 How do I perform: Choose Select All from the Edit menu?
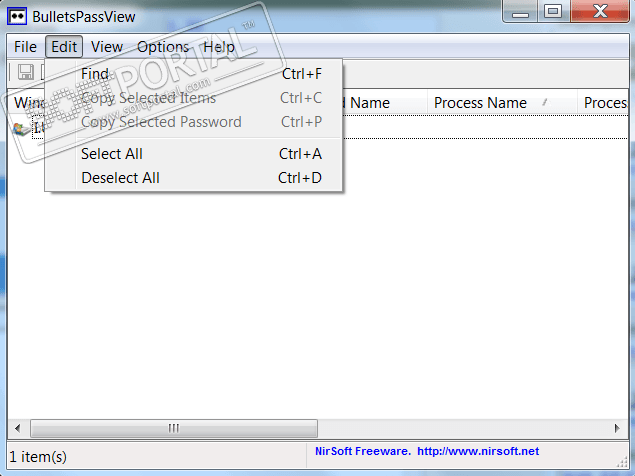[x=194, y=154]
